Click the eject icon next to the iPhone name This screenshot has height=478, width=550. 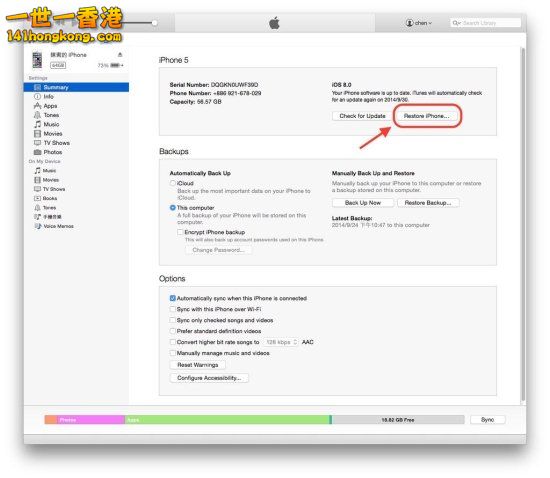[120, 54]
